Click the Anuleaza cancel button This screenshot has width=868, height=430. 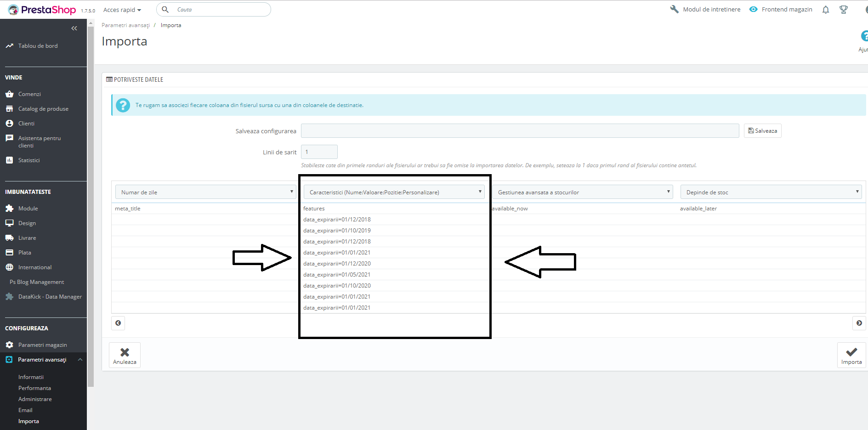click(x=125, y=355)
